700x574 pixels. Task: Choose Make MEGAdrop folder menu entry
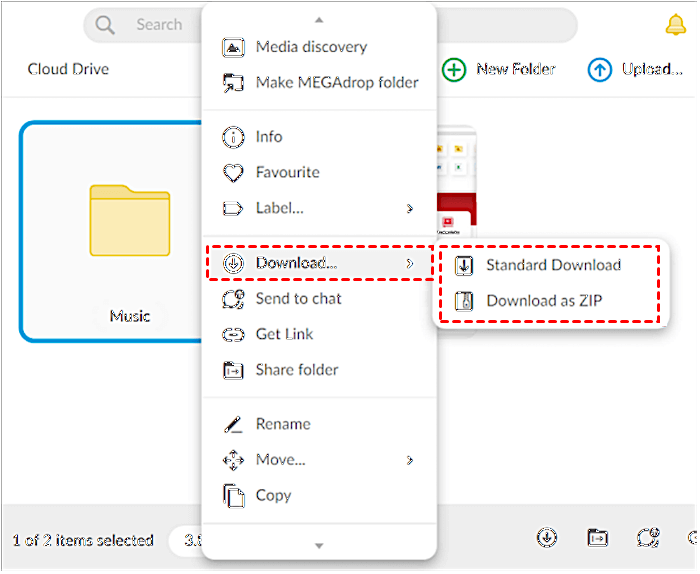319,83
